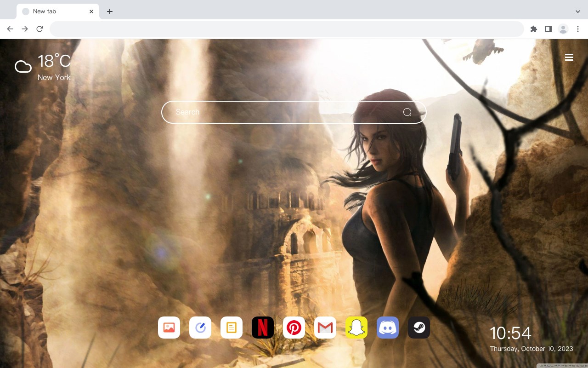Click the New York location label
This screenshot has height=368, width=588.
(x=54, y=78)
